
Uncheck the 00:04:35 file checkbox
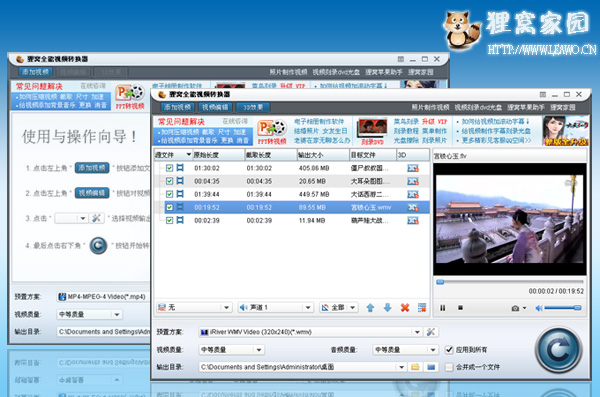169,181
